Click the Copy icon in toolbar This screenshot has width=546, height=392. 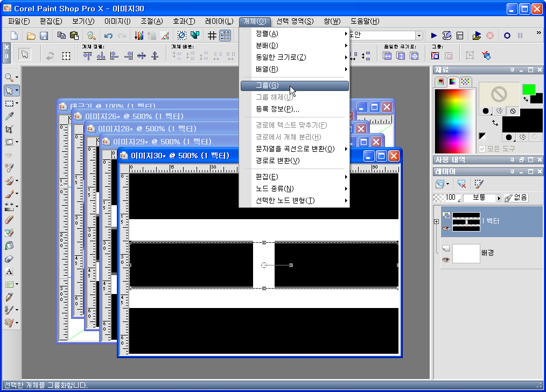pos(61,35)
